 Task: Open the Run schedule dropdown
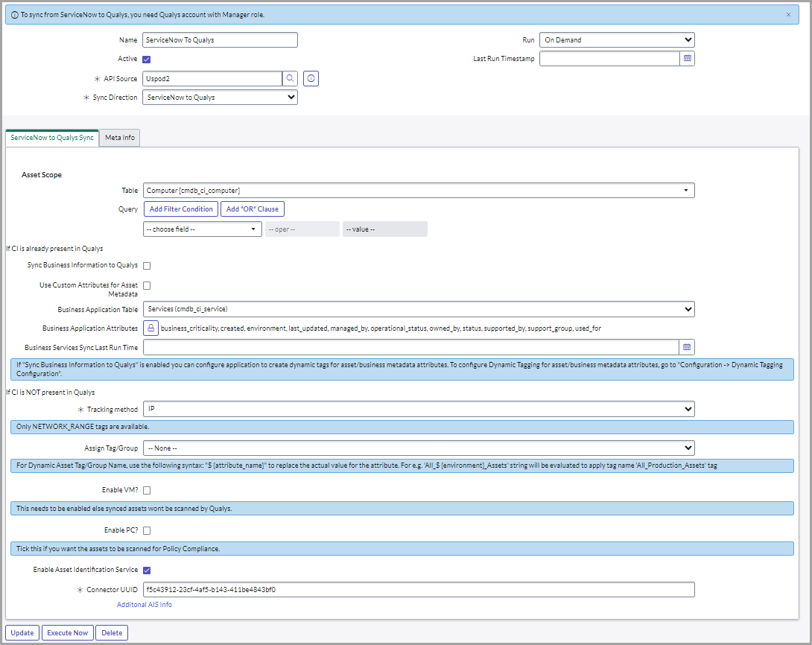(617, 39)
